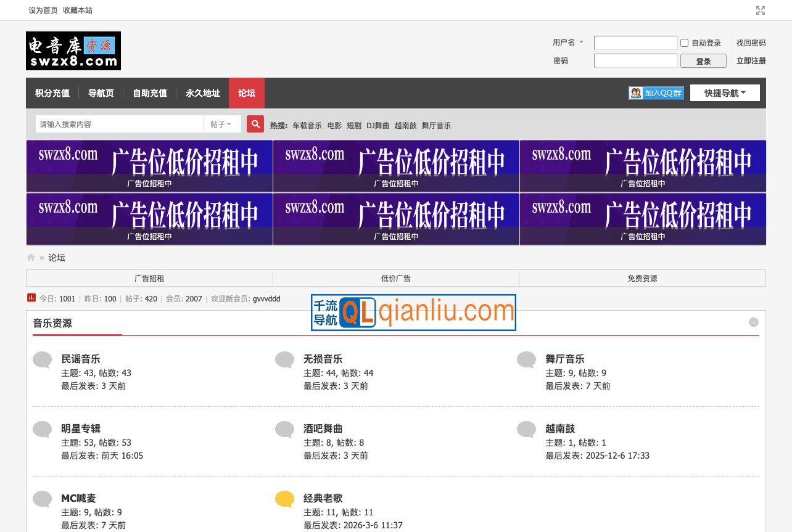Select the 论坛 navigation tab
Viewport: 792px width, 532px height.
coord(247,93)
